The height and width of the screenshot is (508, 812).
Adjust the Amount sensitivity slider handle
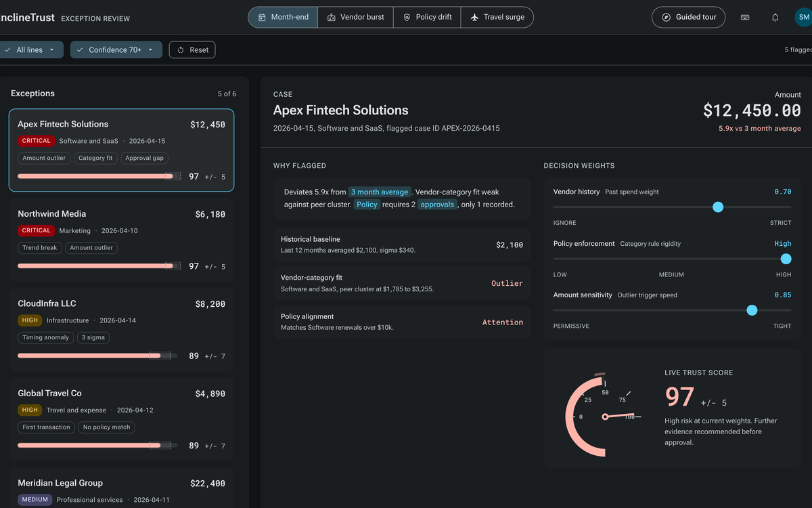point(752,310)
